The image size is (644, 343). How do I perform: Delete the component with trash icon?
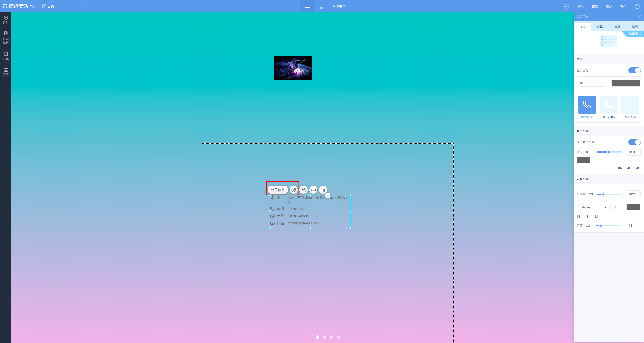(323, 190)
